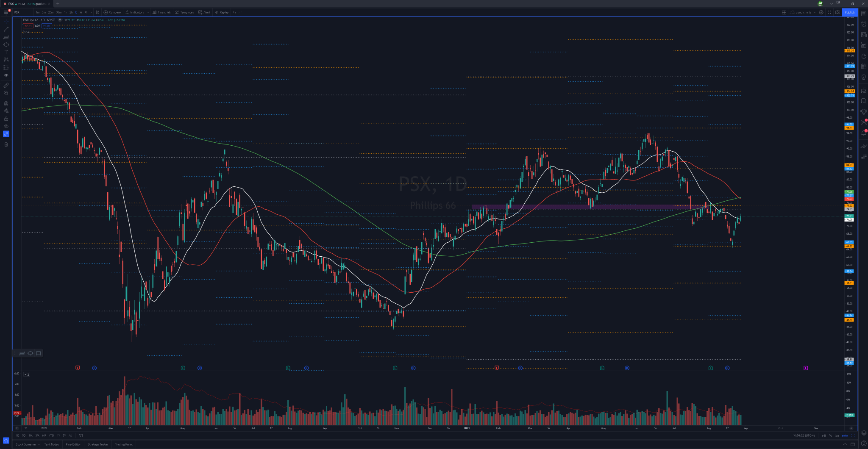Select the trend line drawing tool
Viewport: 868px width, 449px height.
tap(6, 29)
